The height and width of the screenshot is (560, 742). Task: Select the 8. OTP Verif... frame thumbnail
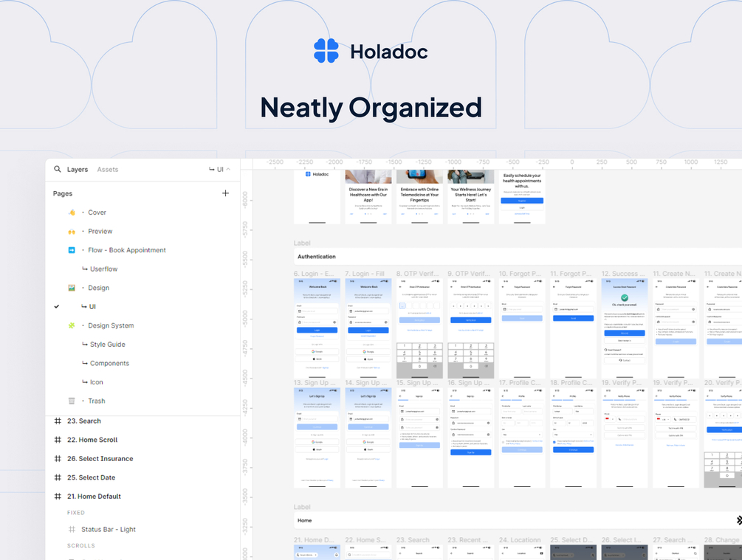[419, 328]
